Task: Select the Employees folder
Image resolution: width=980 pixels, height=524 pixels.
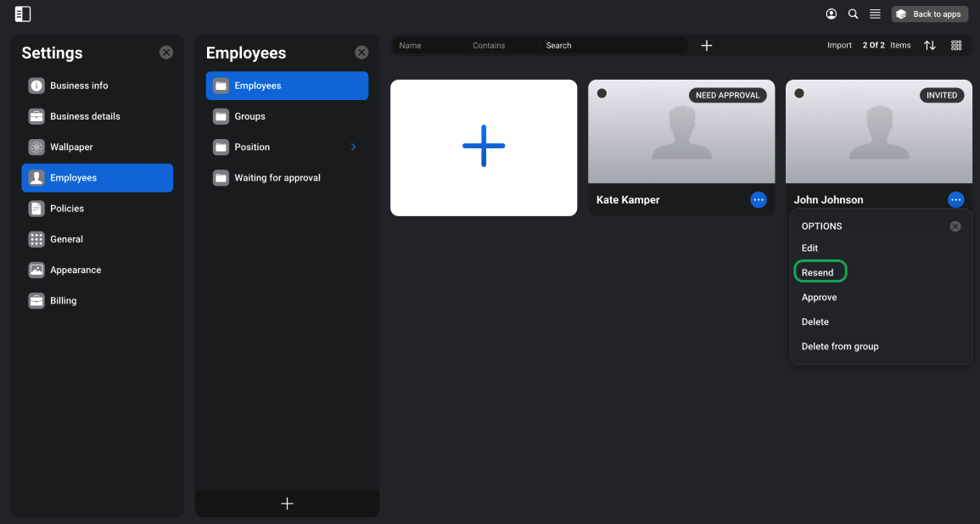Action: (x=288, y=86)
